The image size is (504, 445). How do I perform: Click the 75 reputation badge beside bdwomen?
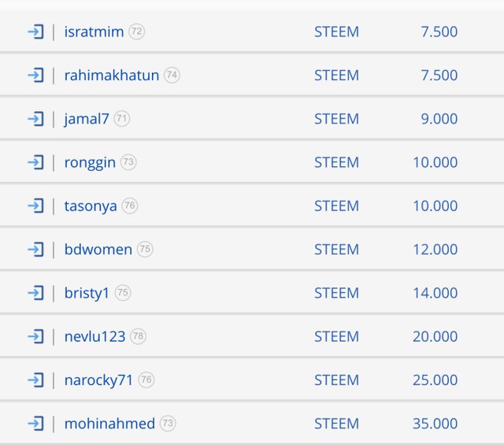(x=145, y=249)
